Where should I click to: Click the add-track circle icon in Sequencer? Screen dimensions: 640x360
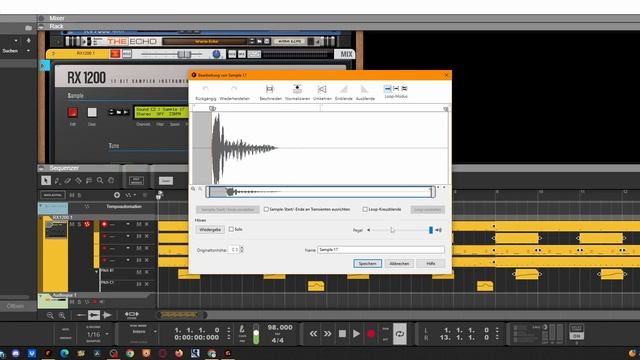[x=117, y=195]
